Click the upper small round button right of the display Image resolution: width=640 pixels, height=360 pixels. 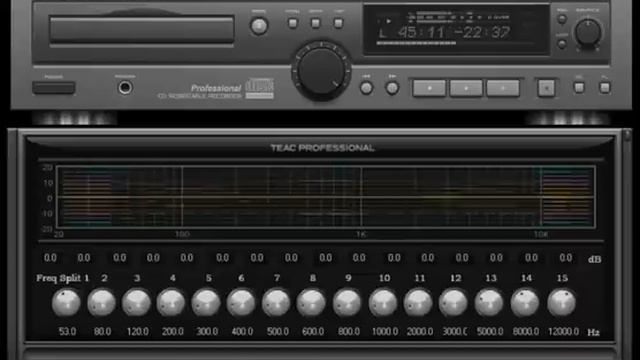pos(562,19)
